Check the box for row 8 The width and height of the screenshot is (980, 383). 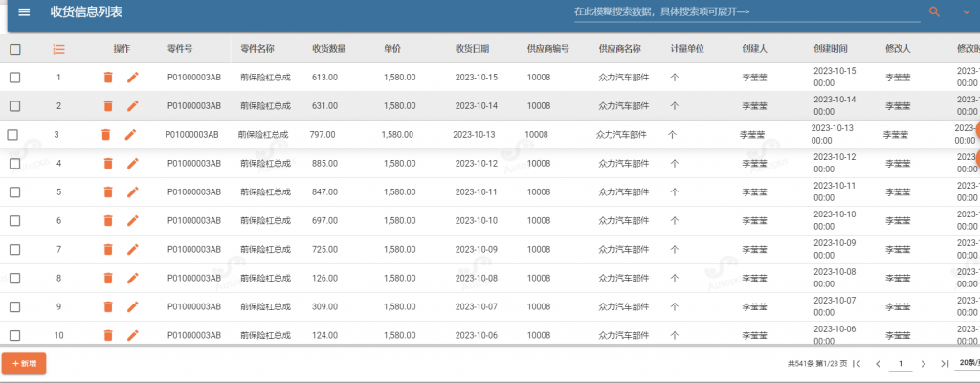point(15,278)
